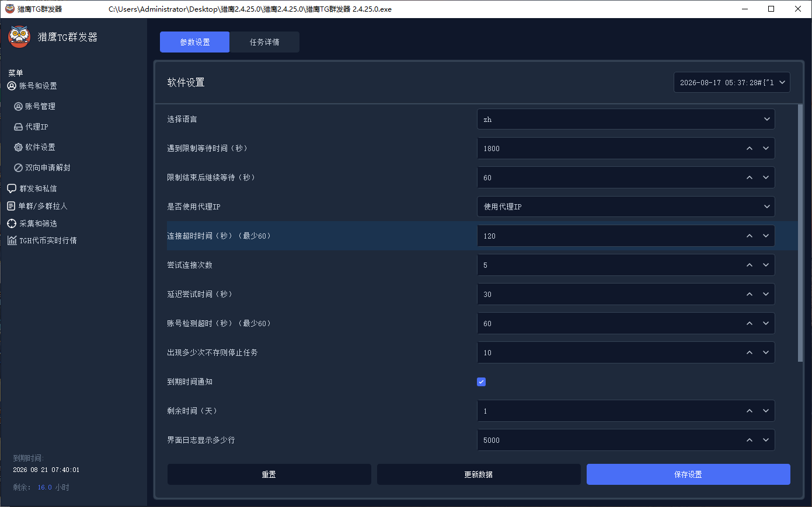This screenshot has width=812, height=507.
Task: Decrease 账号检测超时 value
Action: (x=766, y=323)
